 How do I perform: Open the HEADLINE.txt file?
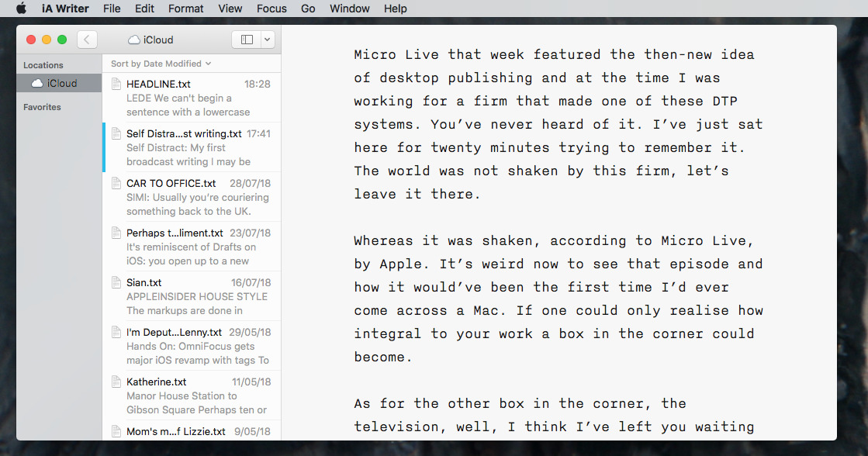[192, 98]
